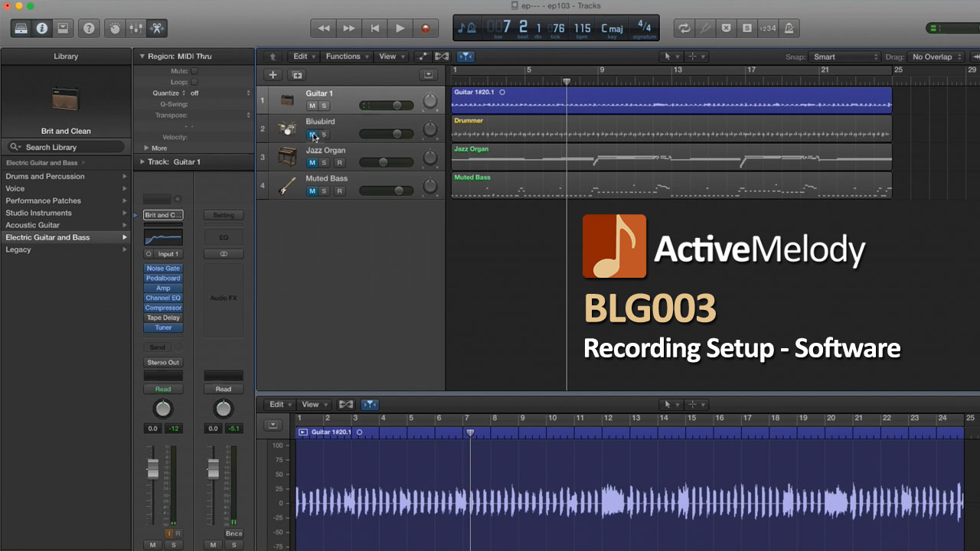Toggle Replace mode button

726,28
